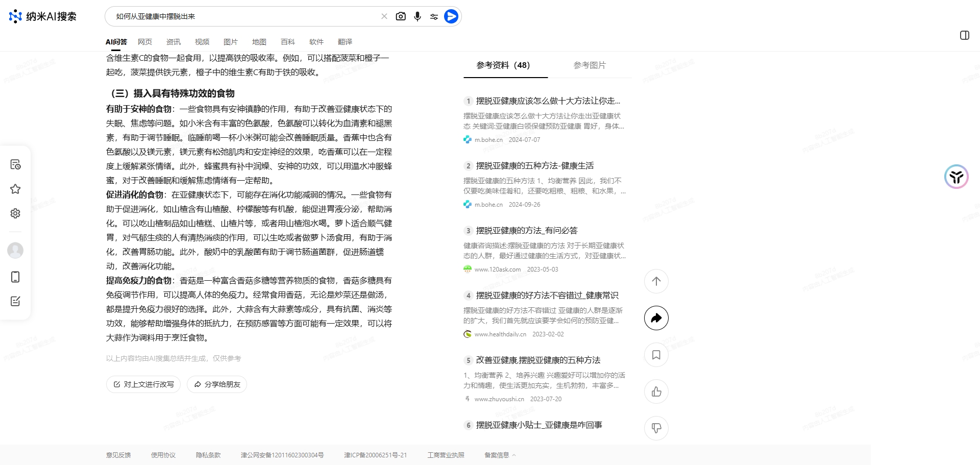980x465 pixels.
Task: Switch to the 参考图片 tab
Action: [589, 65]
